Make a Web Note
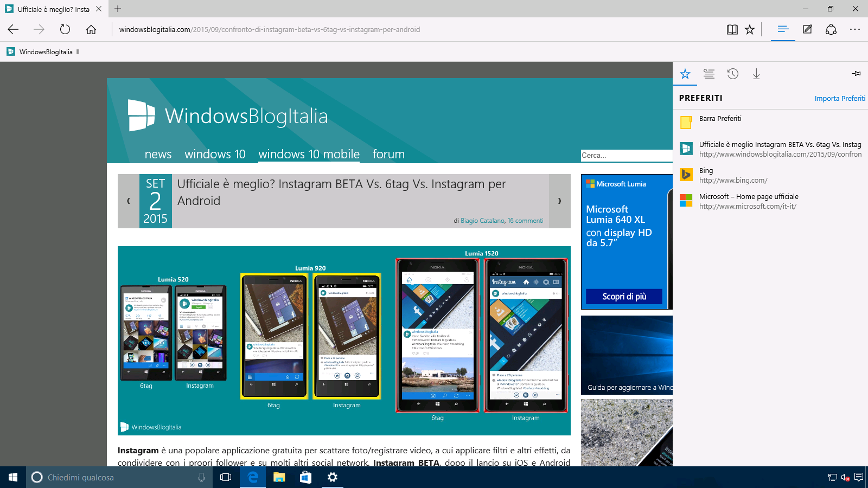 (807, 29)
